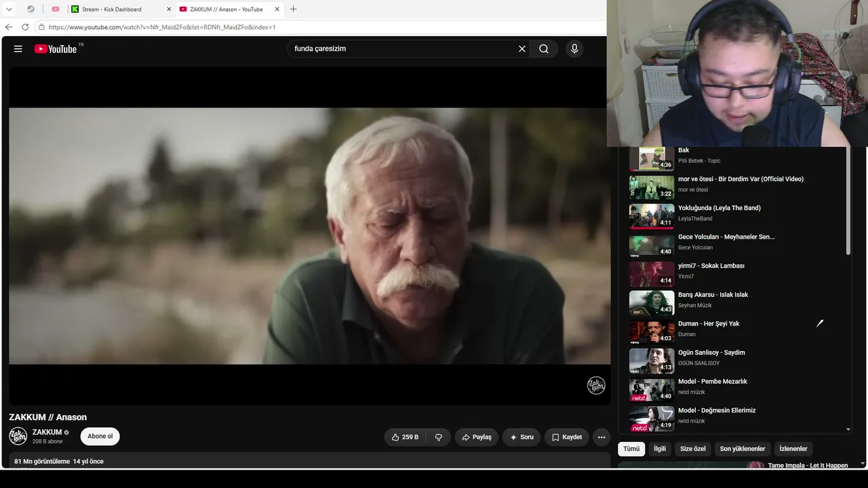Reload the page with the refresh icon
This screenshot has width=868, height=488.
click(x=25, y=27)
